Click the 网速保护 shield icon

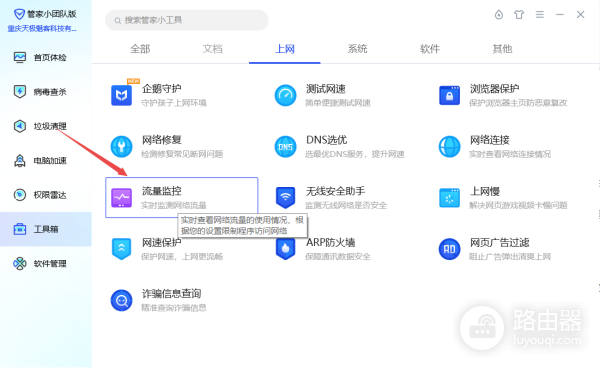pos(121,249)
